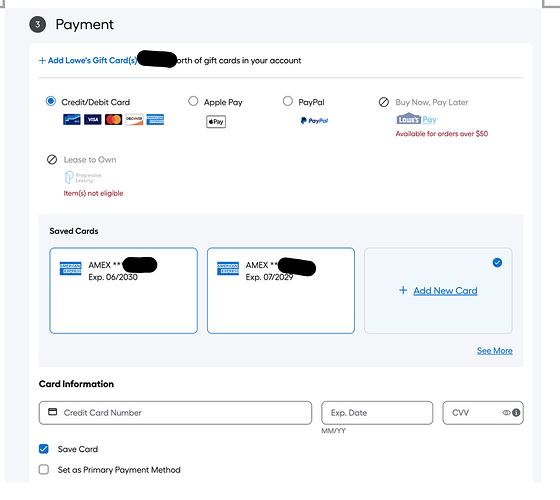Image resolution: width=560 pixels, height=500 pixels.
Task: Uncheck the Save Card checkbox
Action: click(x=44, y=449)
